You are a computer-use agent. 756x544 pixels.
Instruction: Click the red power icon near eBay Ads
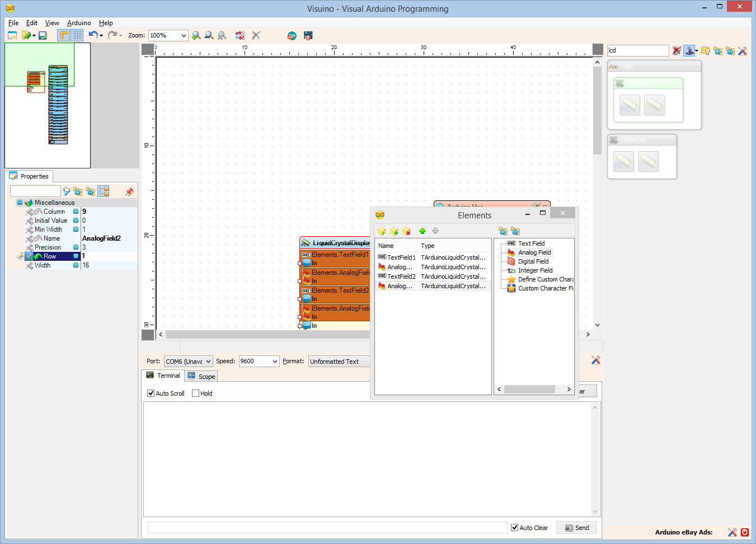click(745, 532)
